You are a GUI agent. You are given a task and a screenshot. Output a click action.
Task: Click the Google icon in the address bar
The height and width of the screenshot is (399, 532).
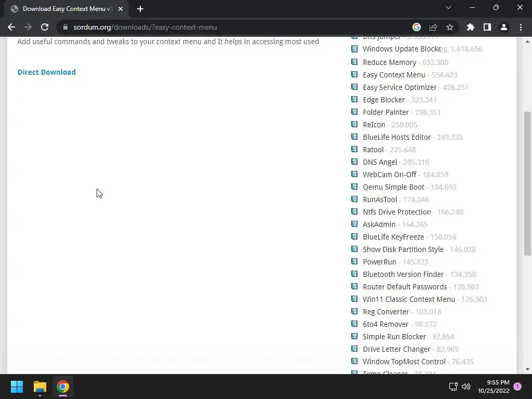tap(416, 27)
